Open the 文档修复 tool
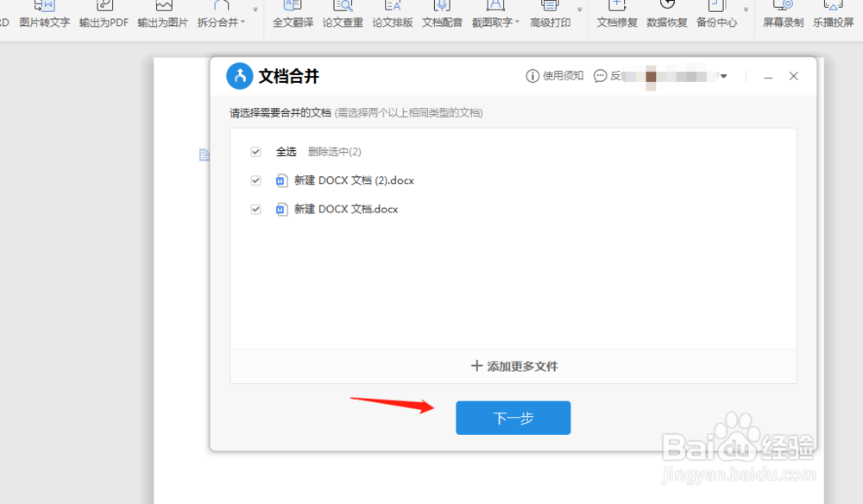The width and height of the screenshot is (863, 504). point(616,16)
